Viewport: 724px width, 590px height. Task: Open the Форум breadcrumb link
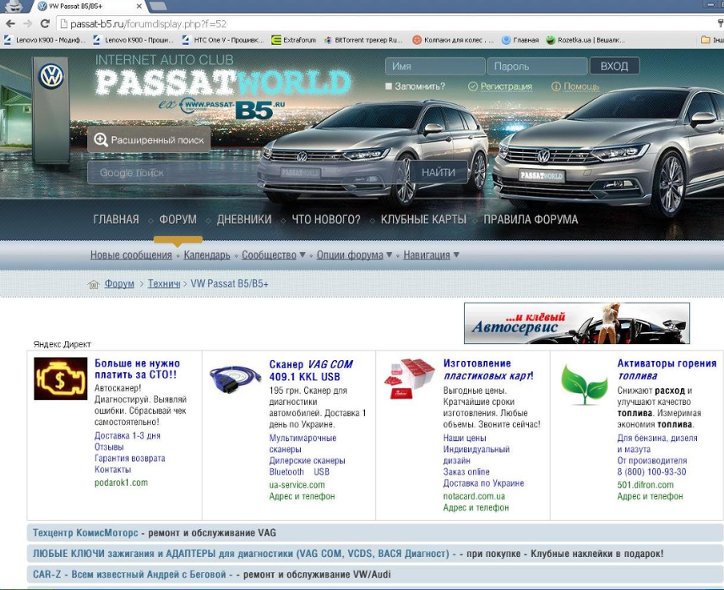pos(119,283)
